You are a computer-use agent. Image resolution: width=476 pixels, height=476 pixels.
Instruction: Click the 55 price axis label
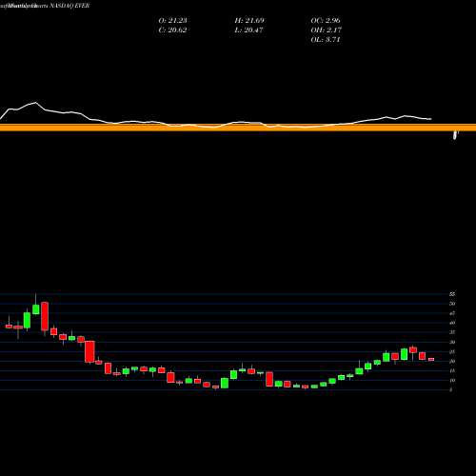[452, 294]
